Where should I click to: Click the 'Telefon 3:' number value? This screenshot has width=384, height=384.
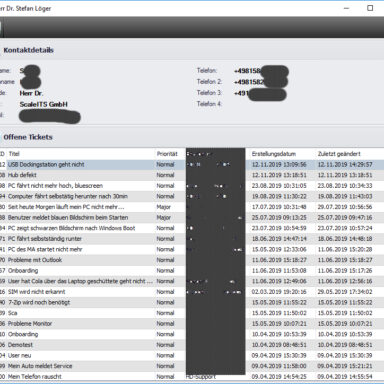tap(260, 94)
